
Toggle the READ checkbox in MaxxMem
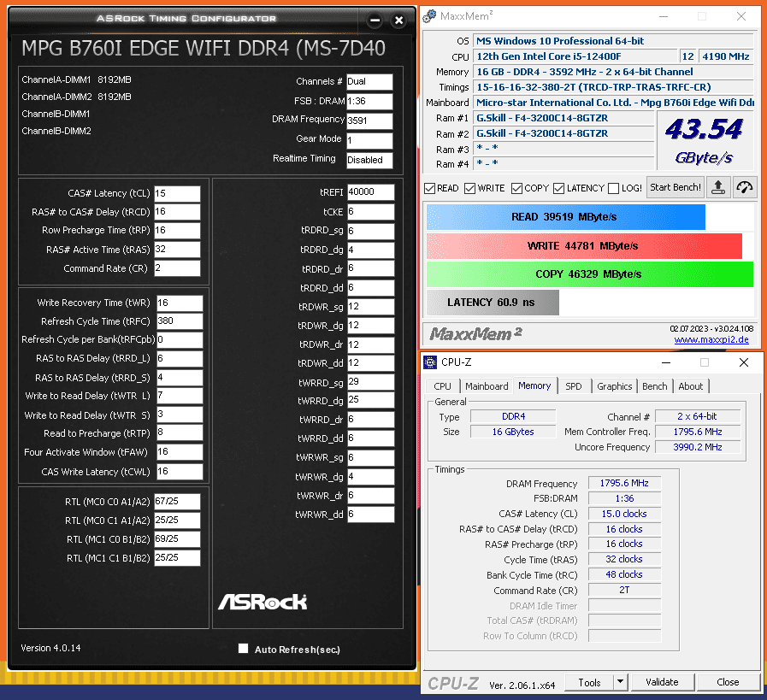[x=429, y=188]
